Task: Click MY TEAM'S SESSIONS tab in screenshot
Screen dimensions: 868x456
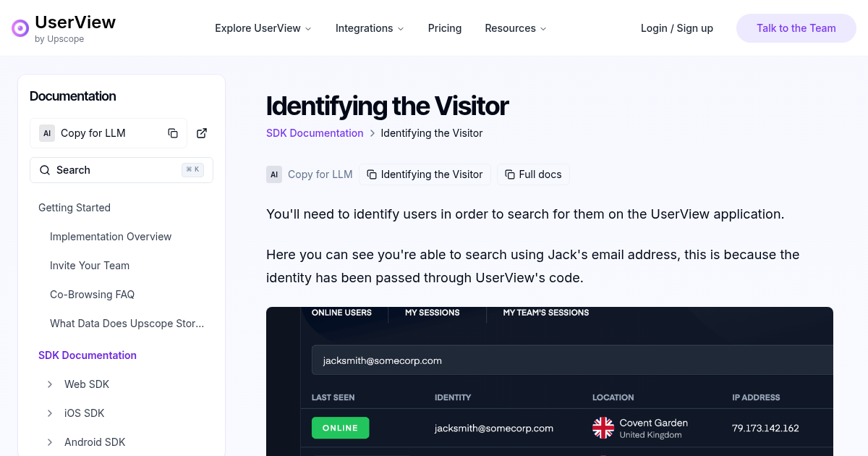Action: pos(546,313)
